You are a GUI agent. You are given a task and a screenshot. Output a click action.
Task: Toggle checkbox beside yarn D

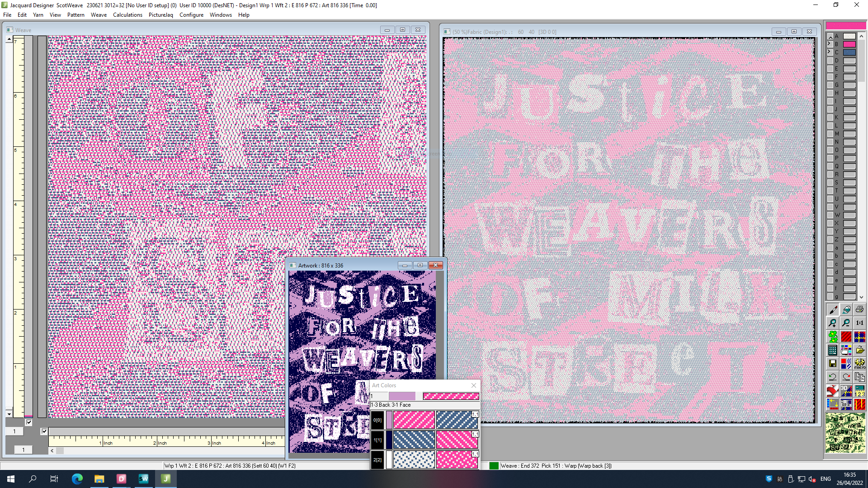830,61
